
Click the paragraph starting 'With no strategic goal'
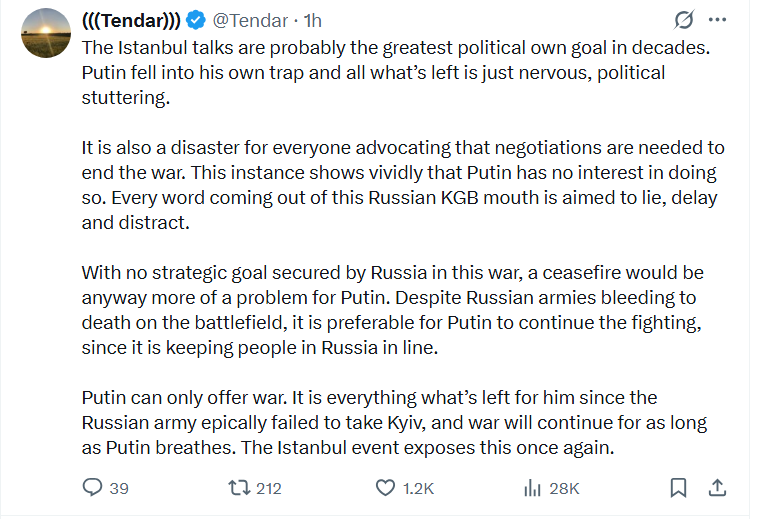[x=392, y=310]
